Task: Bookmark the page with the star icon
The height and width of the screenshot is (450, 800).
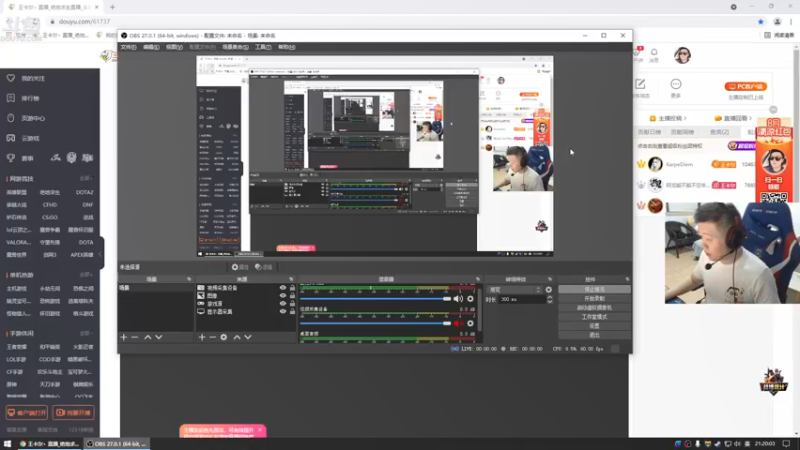Action: pyautogui.click(x=761, y=21)
